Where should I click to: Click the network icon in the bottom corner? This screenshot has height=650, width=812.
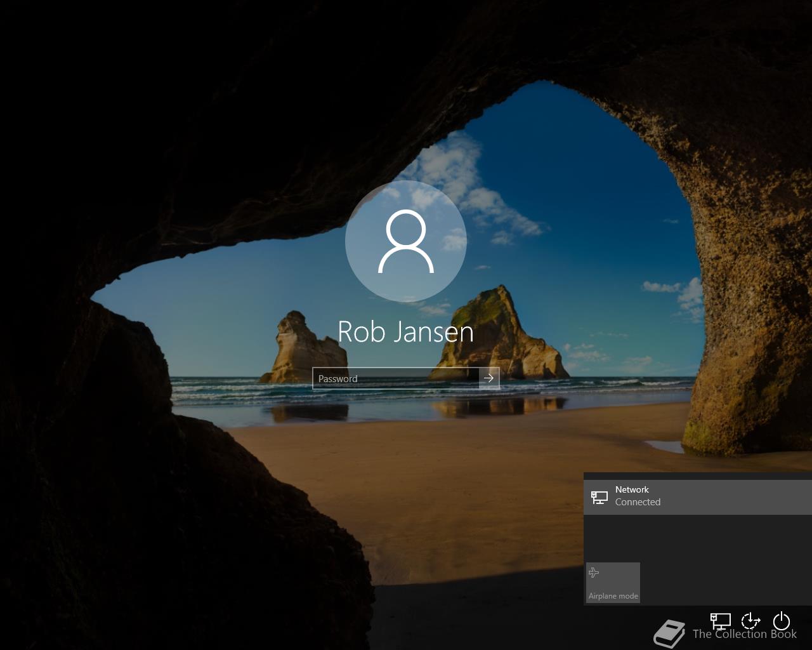point(720,620)
